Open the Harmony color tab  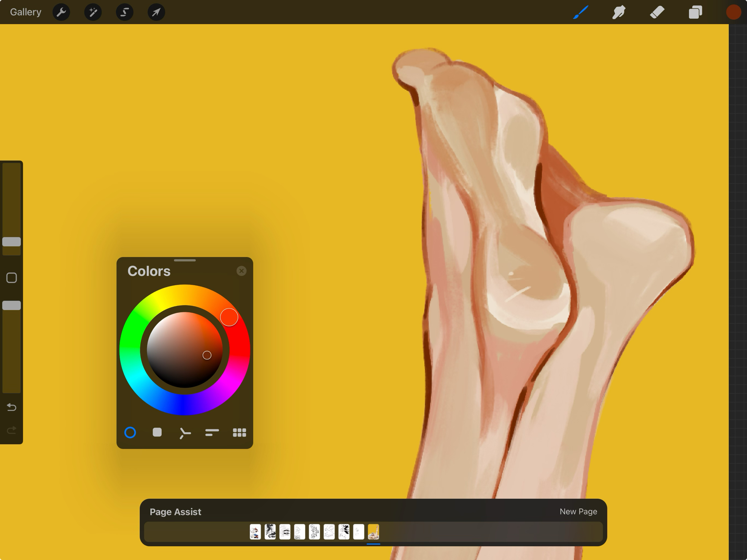[x=185, y=433]
